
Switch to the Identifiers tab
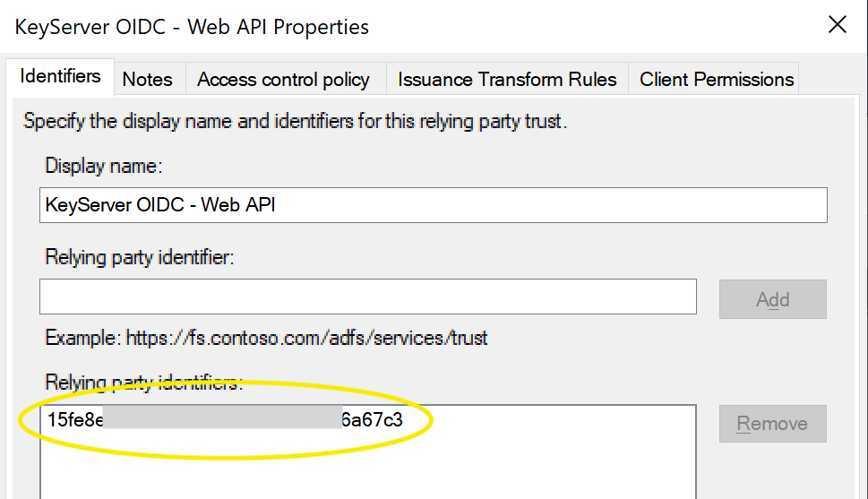60,76
